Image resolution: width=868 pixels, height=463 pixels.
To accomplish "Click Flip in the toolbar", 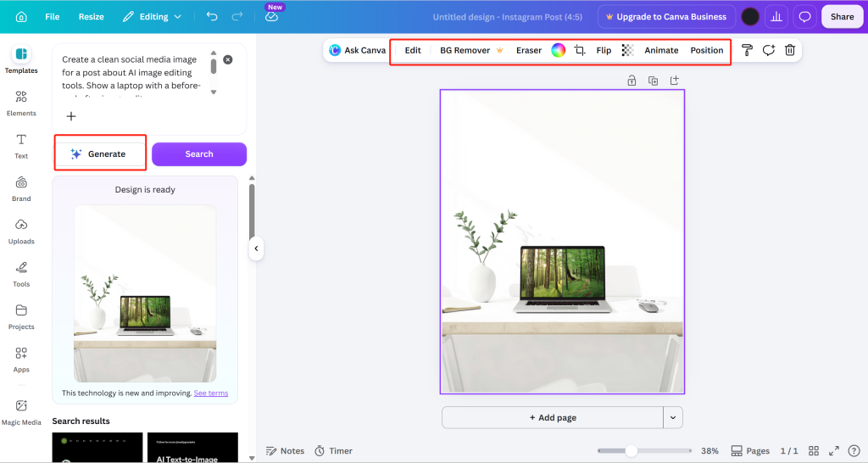I will [x=604, y=50].
